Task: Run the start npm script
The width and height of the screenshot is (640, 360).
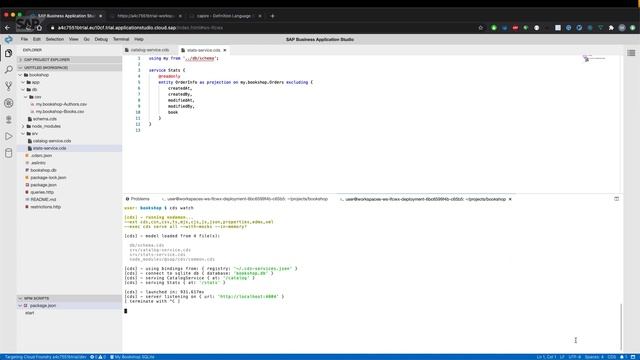Action: coord(29,313)
